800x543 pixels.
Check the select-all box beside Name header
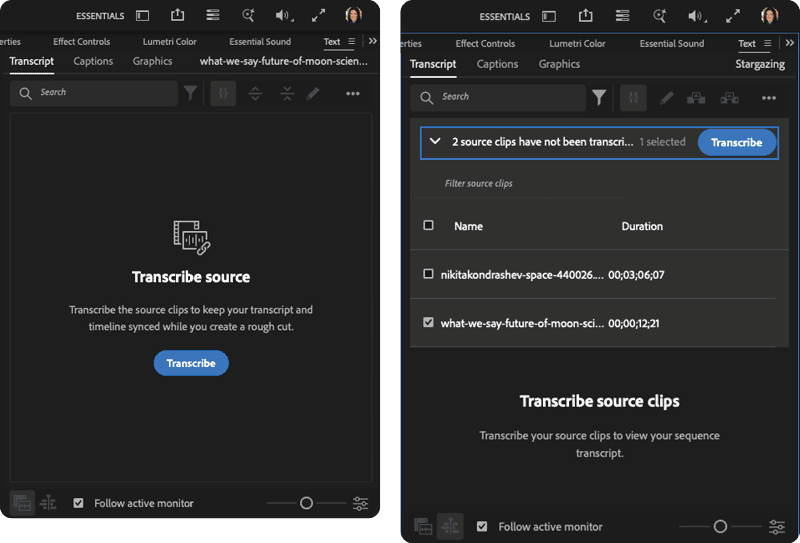(429, 225)
